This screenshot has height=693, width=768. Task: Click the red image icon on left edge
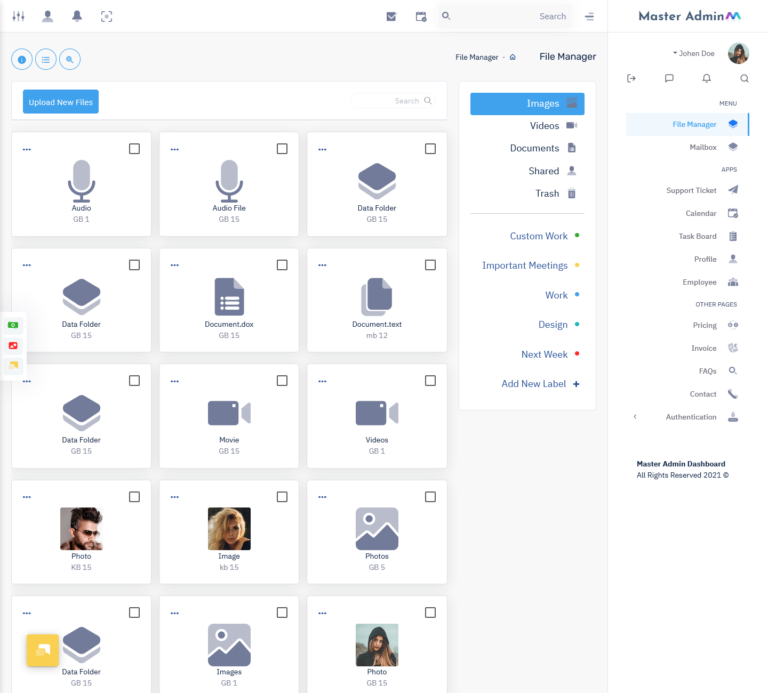tap(13, 345)
